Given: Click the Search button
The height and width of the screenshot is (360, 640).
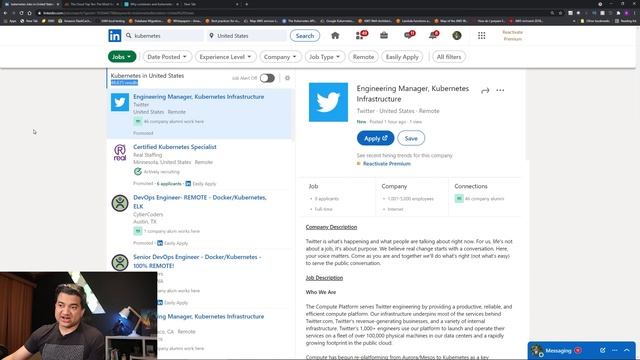Looking at the screenshot, I should (x=305, y=36).
